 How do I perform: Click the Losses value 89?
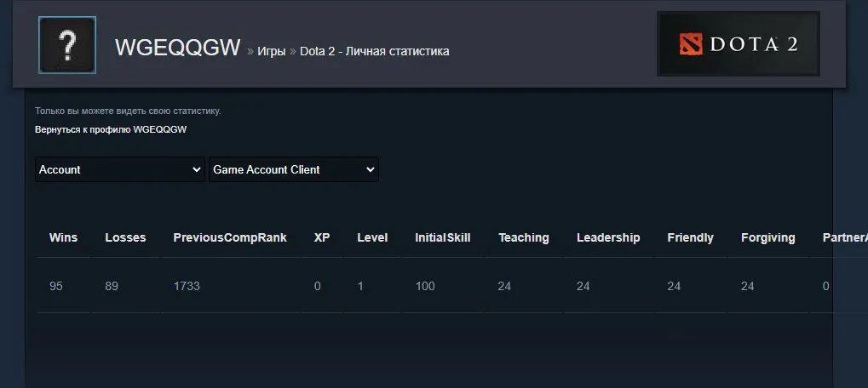112,286
